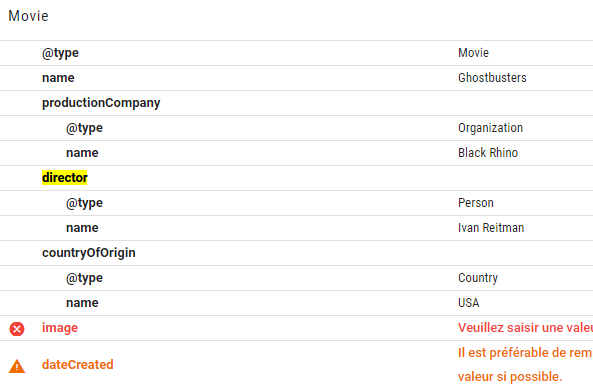593x389 pixels.
Task: Click the Organization type value
Action: 491,128
